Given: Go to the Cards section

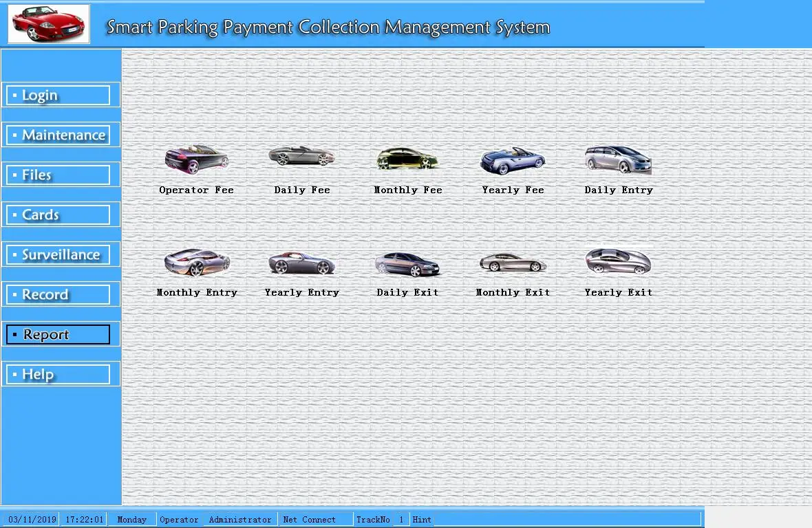Looking at the screenshot, I should point(58,214).
